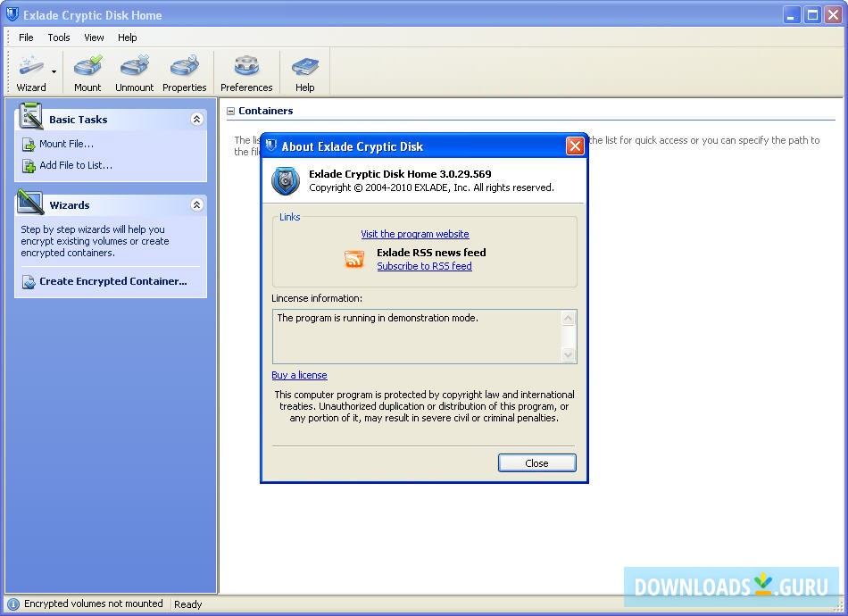Click the Close button in About dialog
This screenshot has height=616, width=848.
click(x=536, y=462)
